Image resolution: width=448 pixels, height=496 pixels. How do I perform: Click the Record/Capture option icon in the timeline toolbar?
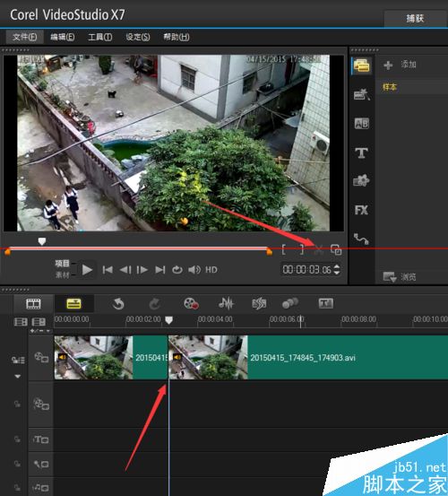pyautogui.click(x=191, y=303)
